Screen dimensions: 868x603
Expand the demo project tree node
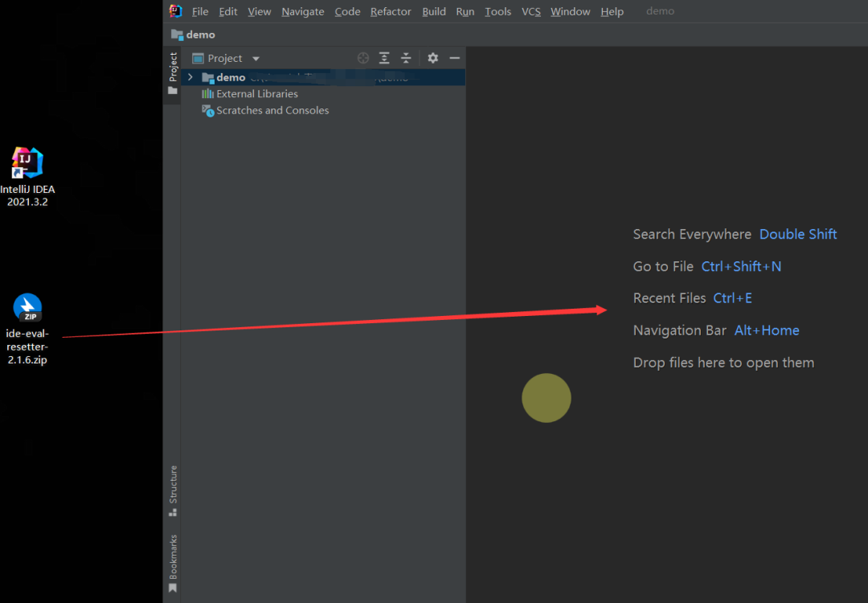[190, 77]
